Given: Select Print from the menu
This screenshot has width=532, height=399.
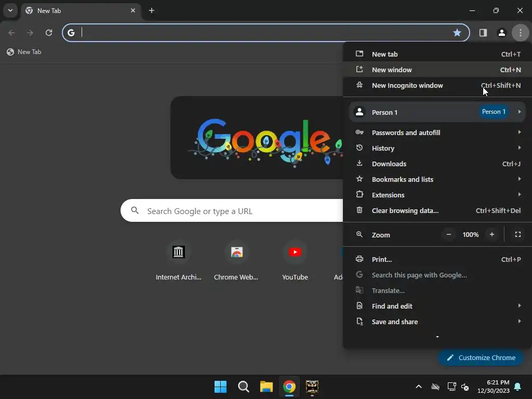Looking at the screenshot, I should 437,260.
